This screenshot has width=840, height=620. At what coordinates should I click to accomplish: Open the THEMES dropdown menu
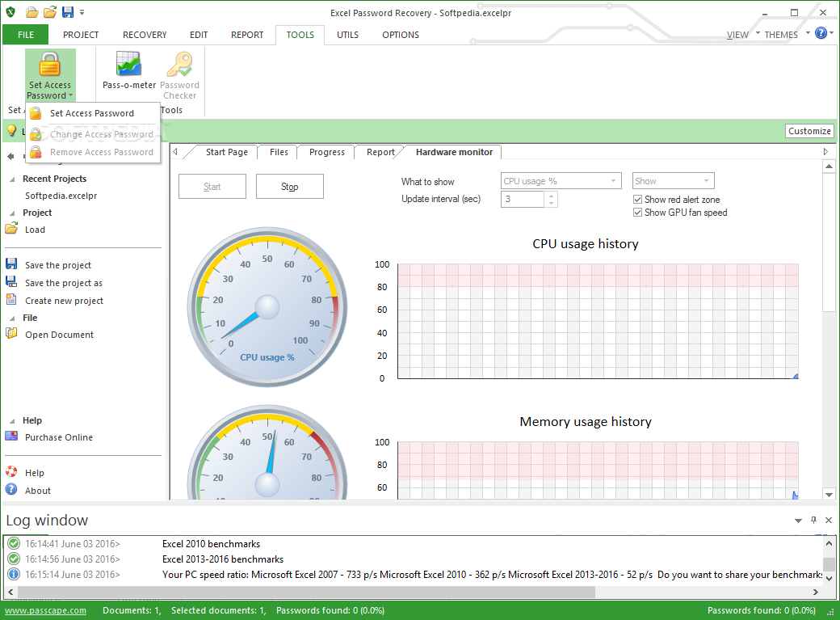[786, 35]
